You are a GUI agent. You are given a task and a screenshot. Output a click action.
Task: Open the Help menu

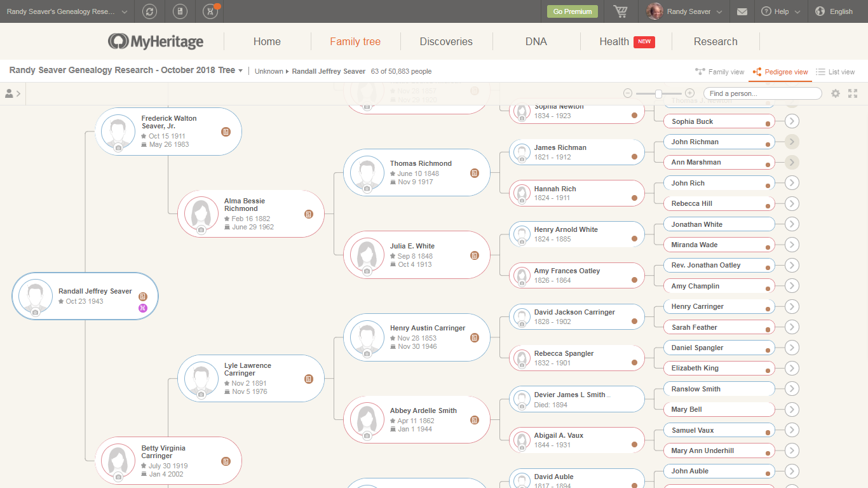point(780,11)
